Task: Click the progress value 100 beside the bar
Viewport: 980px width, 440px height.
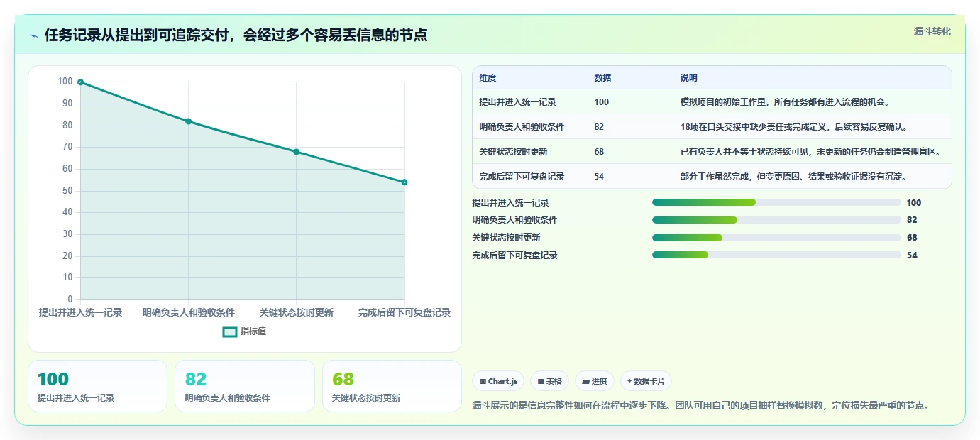Action: (914, 203)
